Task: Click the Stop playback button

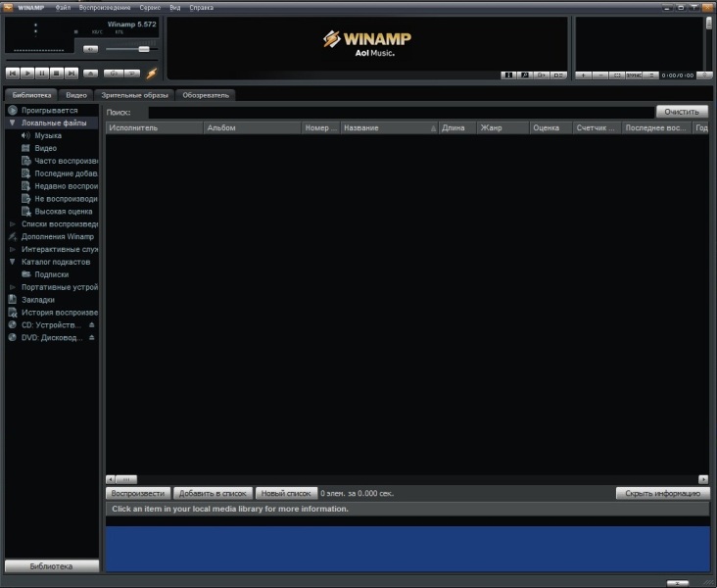Action: pyautogui.click(x=57, y=73)
